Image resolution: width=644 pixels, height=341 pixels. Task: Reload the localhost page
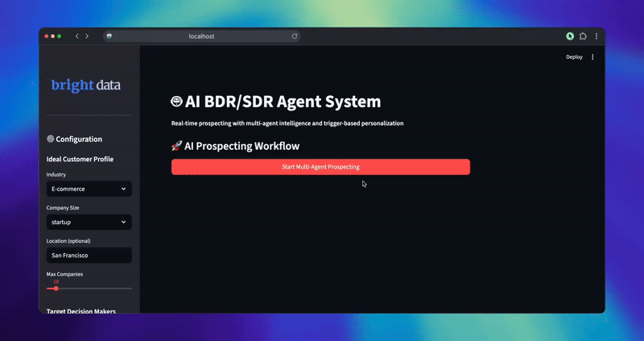click(x=295, y=36)
